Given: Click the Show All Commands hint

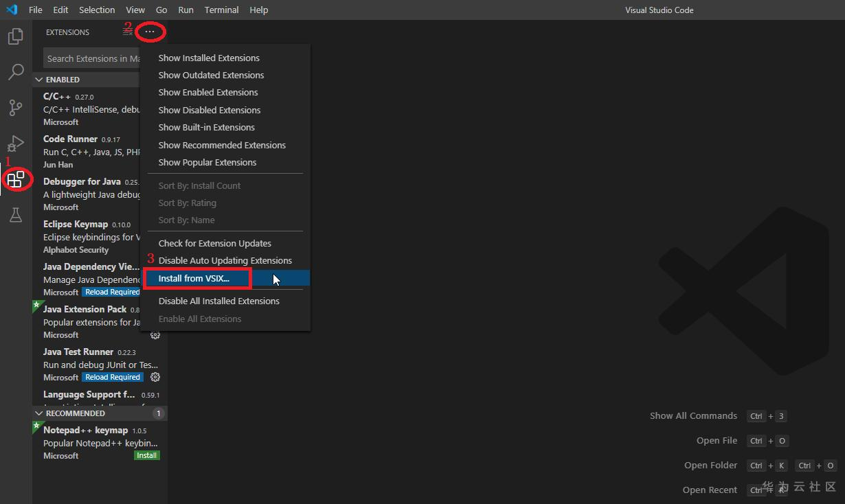Looking at the screenshot, I should coord(693,415).
